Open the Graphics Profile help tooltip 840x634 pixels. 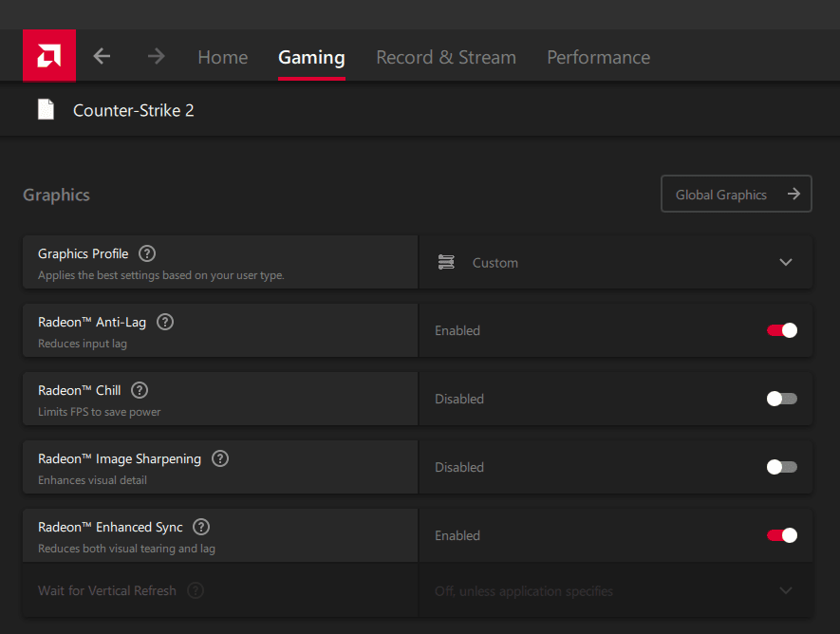pos(146,253)
